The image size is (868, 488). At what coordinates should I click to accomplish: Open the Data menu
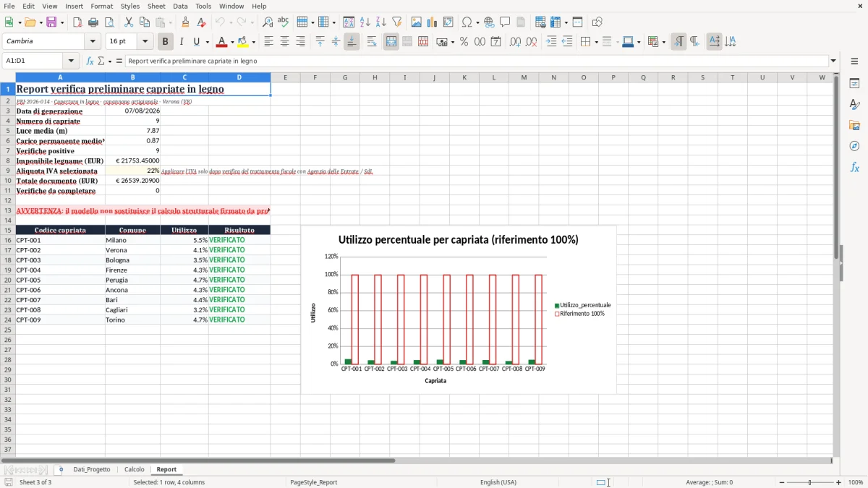click(180, 6)
